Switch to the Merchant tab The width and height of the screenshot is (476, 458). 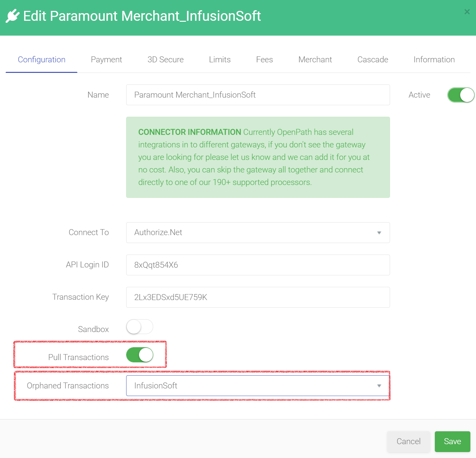[315, 60]
